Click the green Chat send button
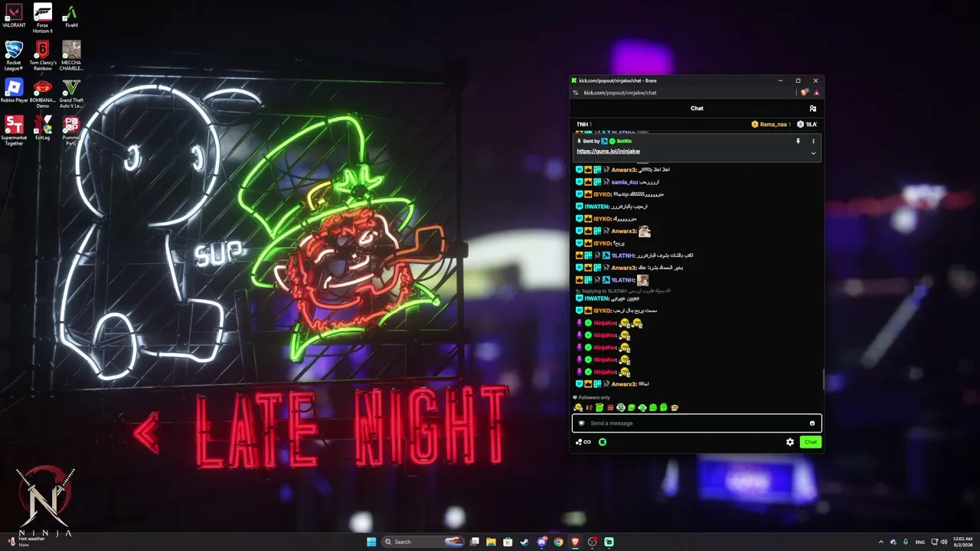The height and width of the screenshot is (551, 980). click(x=811, y=442)
